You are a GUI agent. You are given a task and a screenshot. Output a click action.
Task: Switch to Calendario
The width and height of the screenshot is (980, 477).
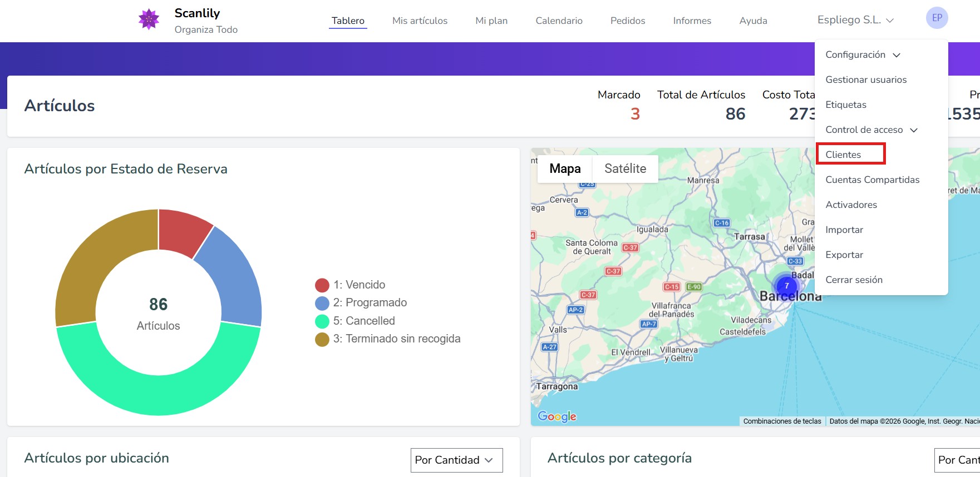coord(559,21)
